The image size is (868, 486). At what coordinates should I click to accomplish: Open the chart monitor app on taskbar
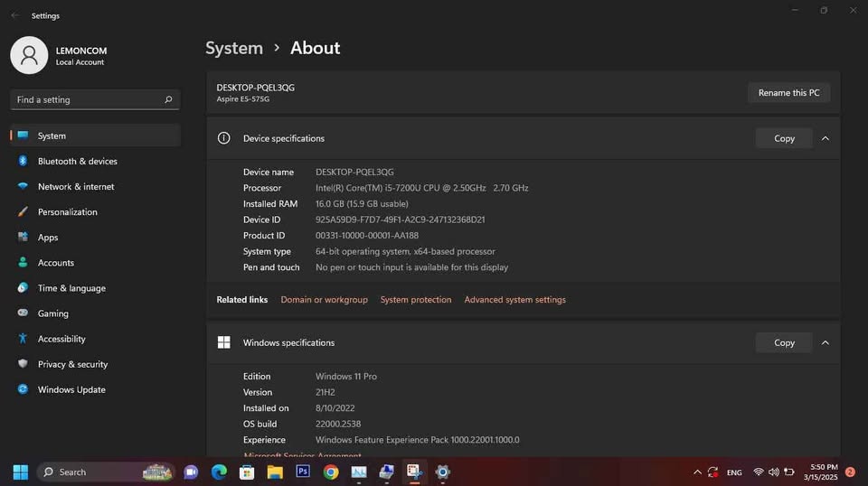(359, 472)
